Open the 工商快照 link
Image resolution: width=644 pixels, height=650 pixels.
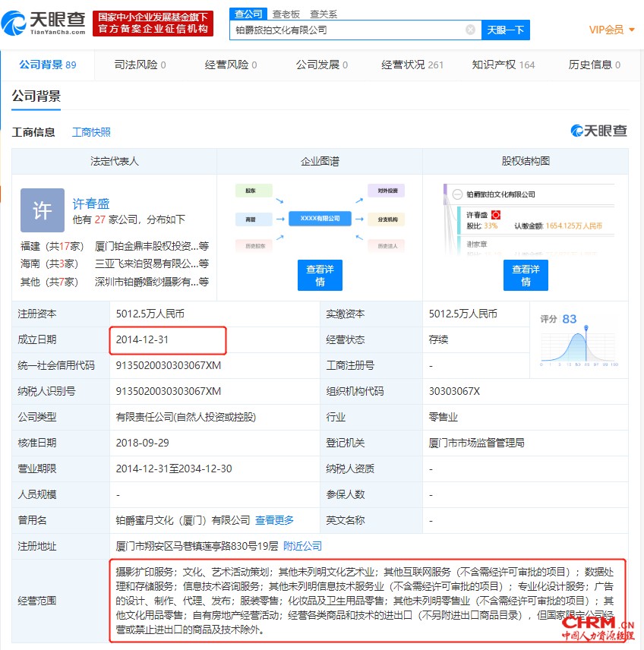pyautogui.click(x=91, y=132)
